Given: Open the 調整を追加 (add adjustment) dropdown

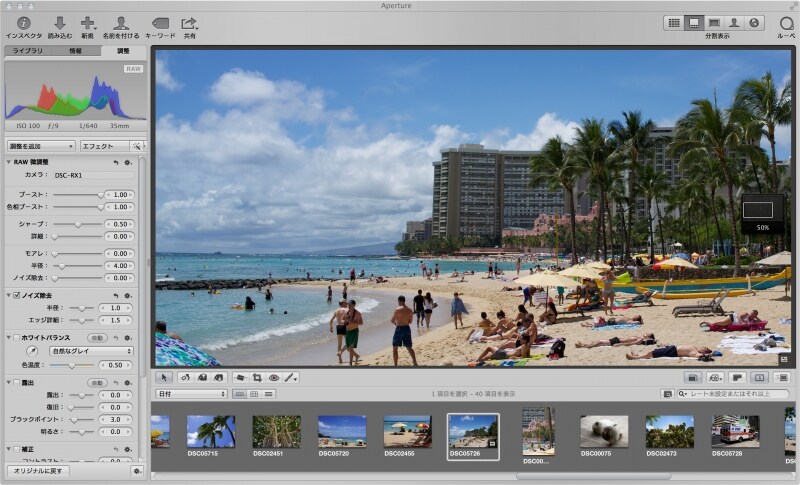Looking at the screenshot, I should [x=40, y=146].
